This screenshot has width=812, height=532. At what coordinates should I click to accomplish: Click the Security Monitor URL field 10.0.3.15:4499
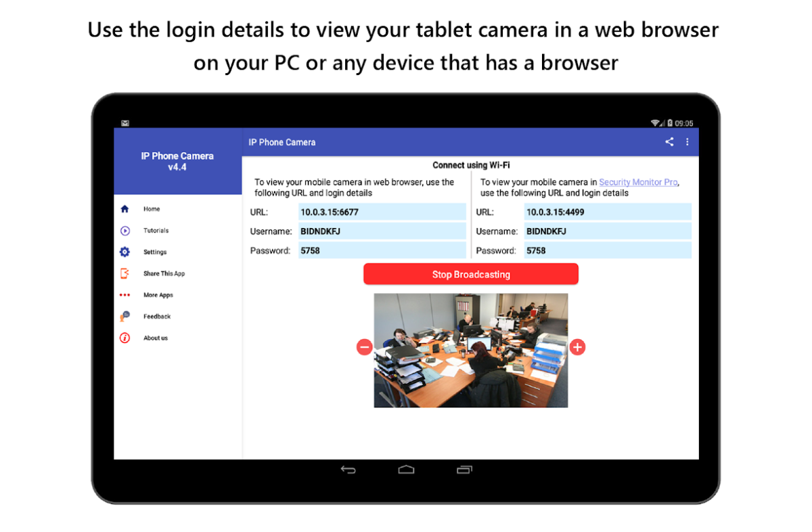tap(608, 212)
